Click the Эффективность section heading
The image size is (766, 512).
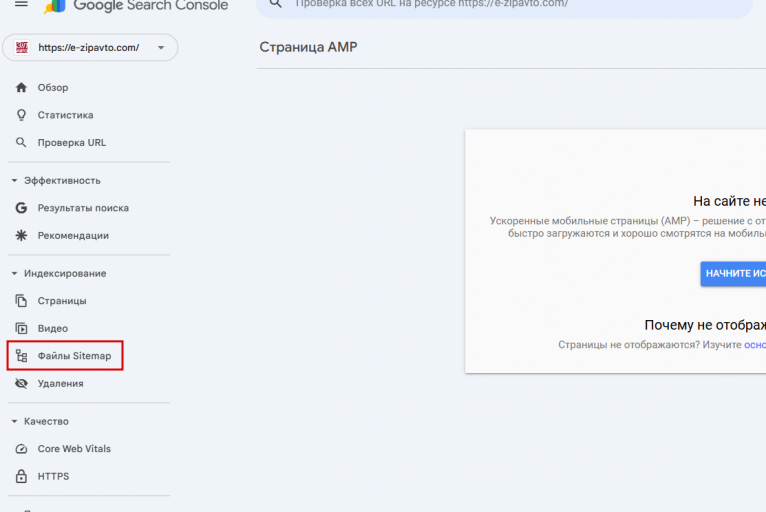coord(62,180)
